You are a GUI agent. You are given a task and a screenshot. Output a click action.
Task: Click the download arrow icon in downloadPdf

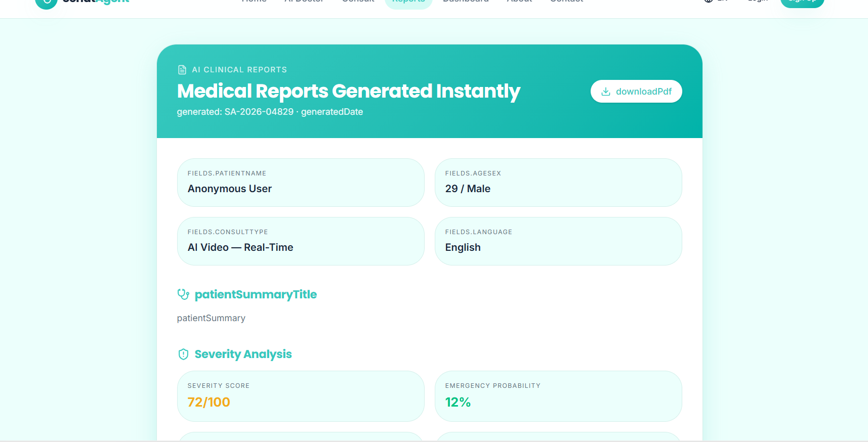click(605, 92)
